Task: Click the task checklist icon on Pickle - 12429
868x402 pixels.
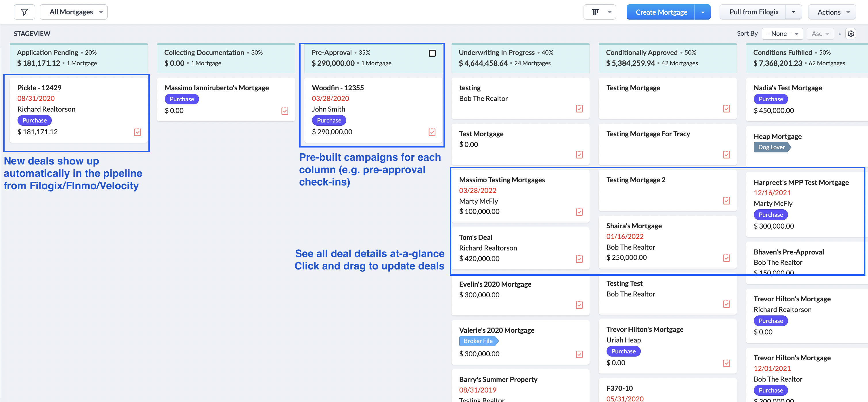Action: coord(137,132)
